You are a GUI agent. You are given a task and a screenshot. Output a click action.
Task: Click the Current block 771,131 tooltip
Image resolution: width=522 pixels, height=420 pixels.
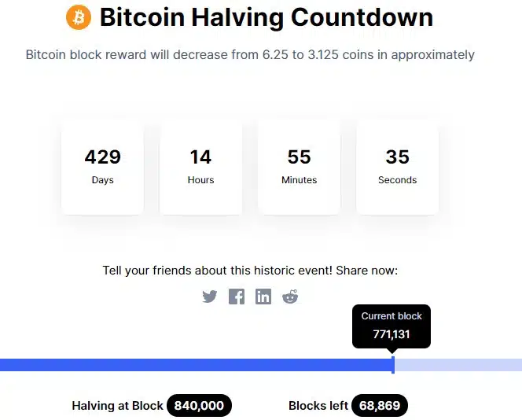(391, 326)
